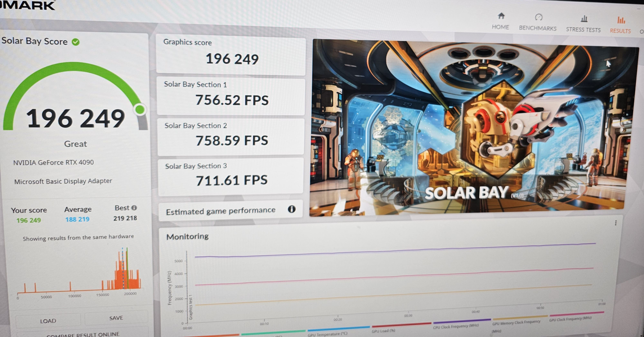The width and height of the screenshot is (644, 337).
Task: Switch to the STRESS TESTS tab
Action: (x=583, y=24)
